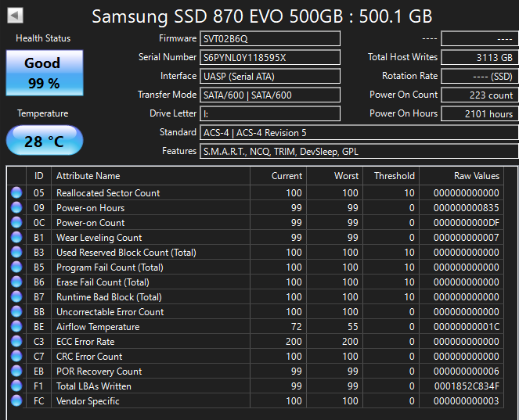This screenshot has height=420, width=519.
Task: Click the ID column header
Action: [38, 176]
